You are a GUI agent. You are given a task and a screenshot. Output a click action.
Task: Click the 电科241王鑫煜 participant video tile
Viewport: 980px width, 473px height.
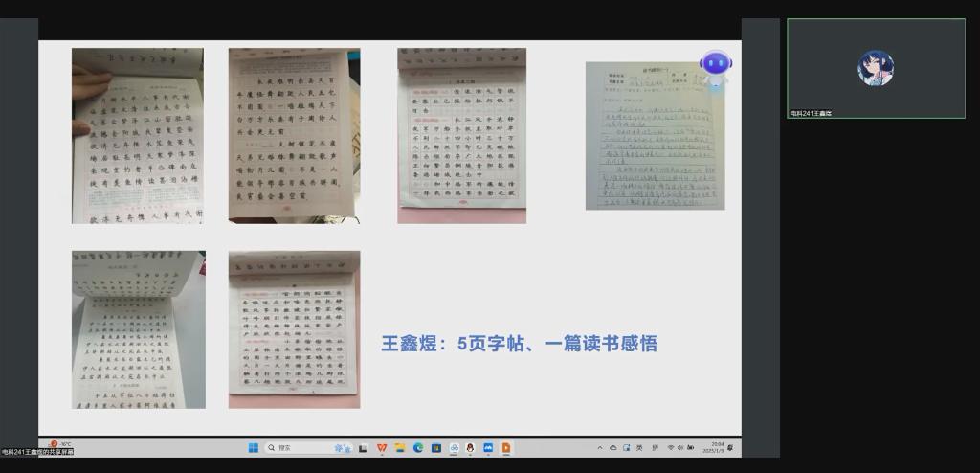tap(876, 68)
